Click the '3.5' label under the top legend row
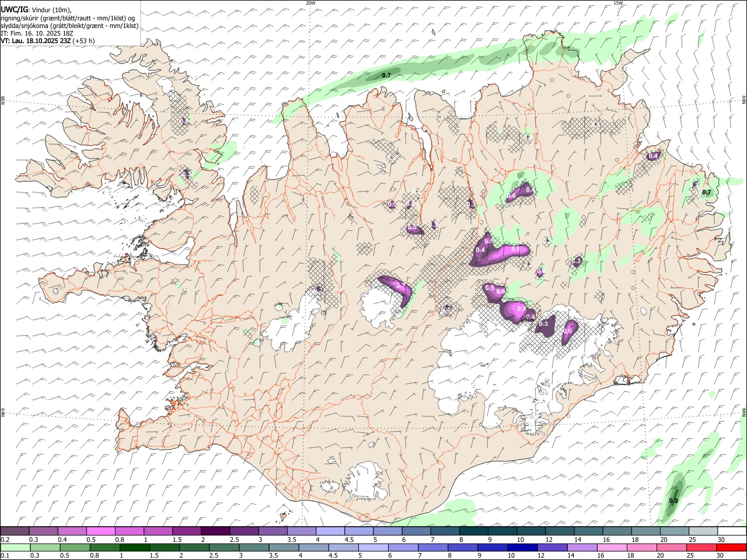Image resolution: width=747 pixels, height=560 pixels. [291, 540]
